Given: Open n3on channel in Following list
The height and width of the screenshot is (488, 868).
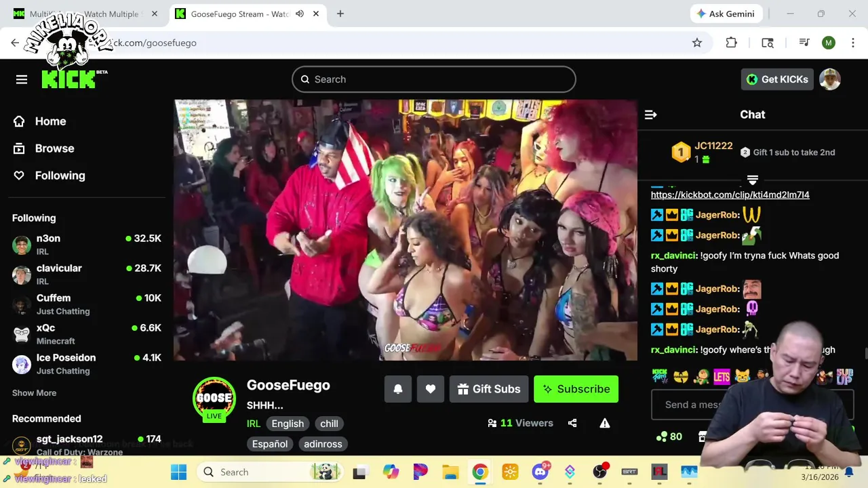Looking at the screenshot, I should pos(87,244).
